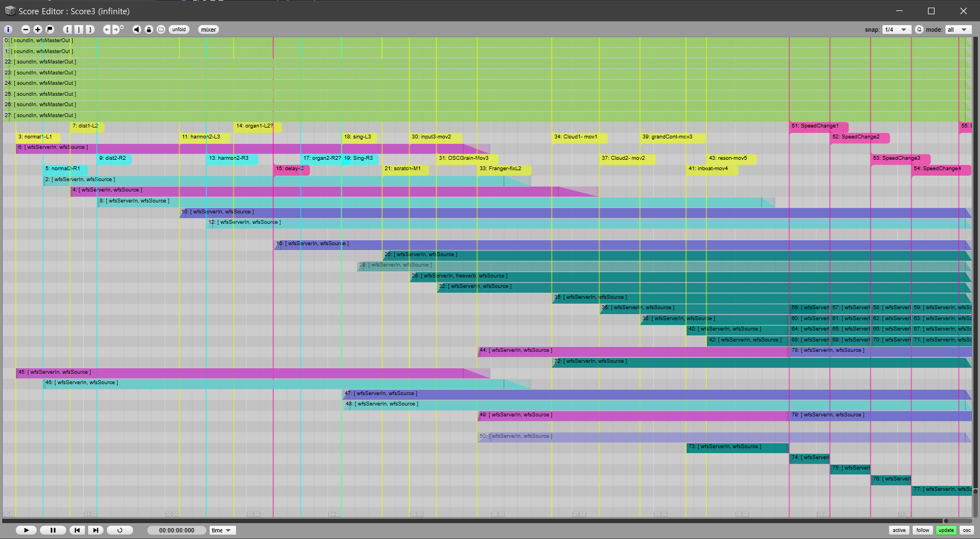This screenshot has height=539, width=980.
Task: Click the left bracket trim-start icon
Action: coord(67,30)
